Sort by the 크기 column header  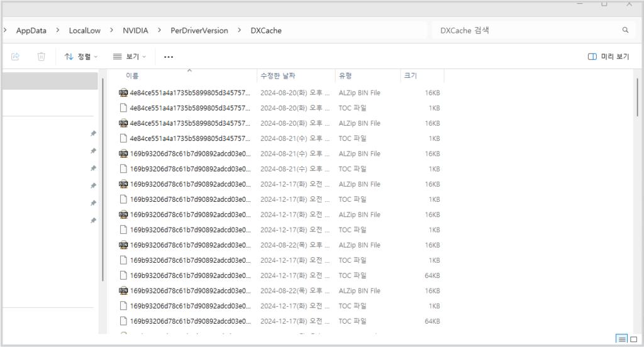point(411,75)
